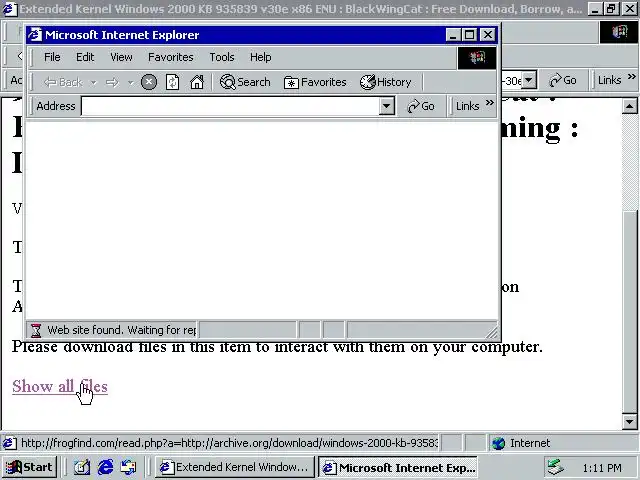Viewport: 640px width, 480px height.
Task: Go to Home page in front window
Action: click(x=197, y=82)
